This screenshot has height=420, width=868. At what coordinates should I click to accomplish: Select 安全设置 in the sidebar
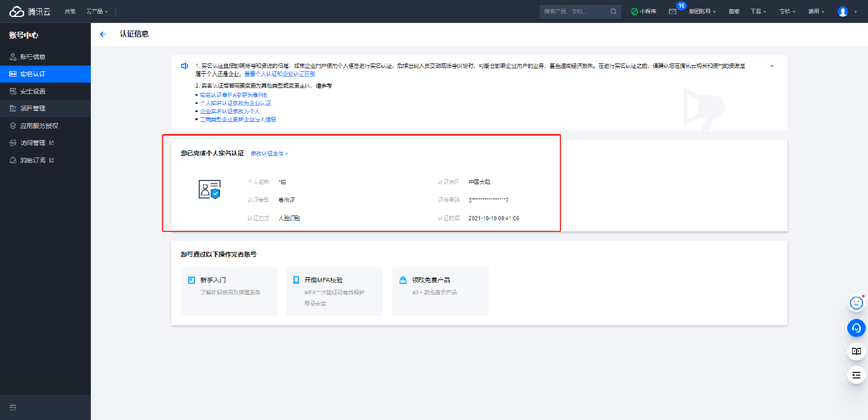pos(45,91)
